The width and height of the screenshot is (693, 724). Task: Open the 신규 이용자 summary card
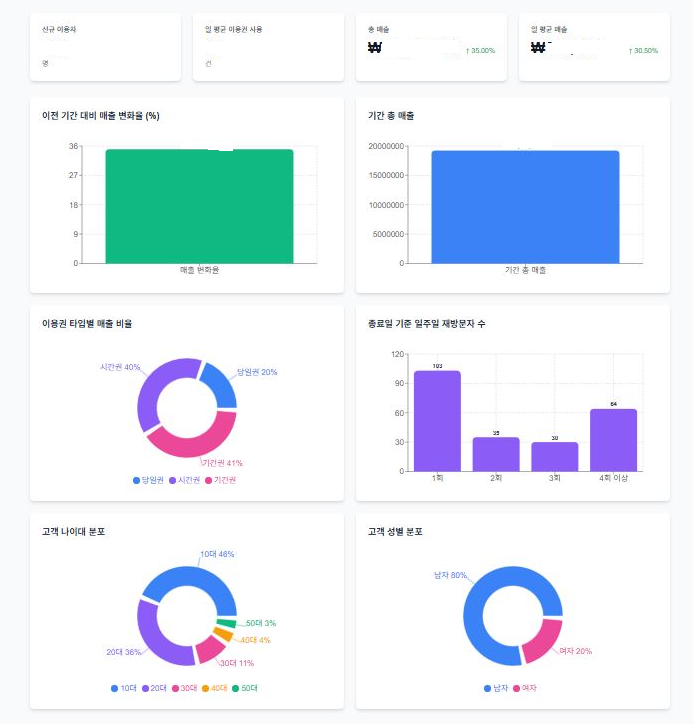(x=105, y=47)
